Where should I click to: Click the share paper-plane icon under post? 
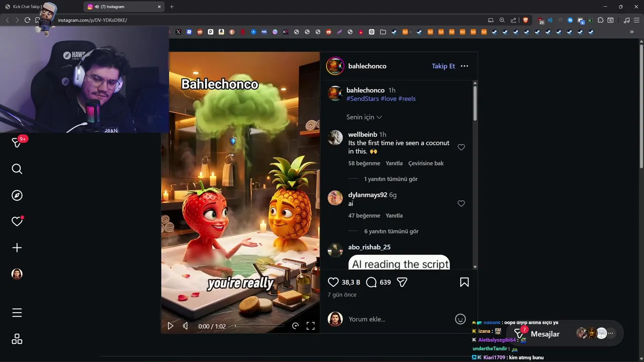(402, 282)
